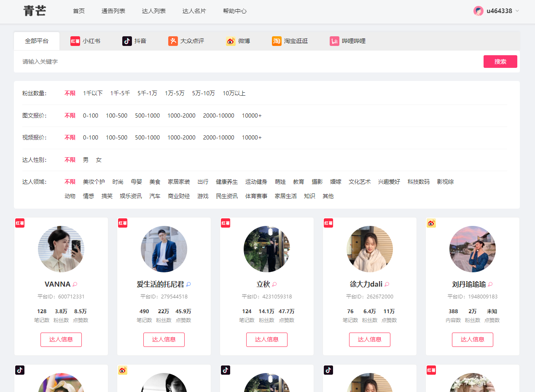Select 500-1000 in 图文报价 filter
The image size is (535, 392).
[x=147, y=115]
